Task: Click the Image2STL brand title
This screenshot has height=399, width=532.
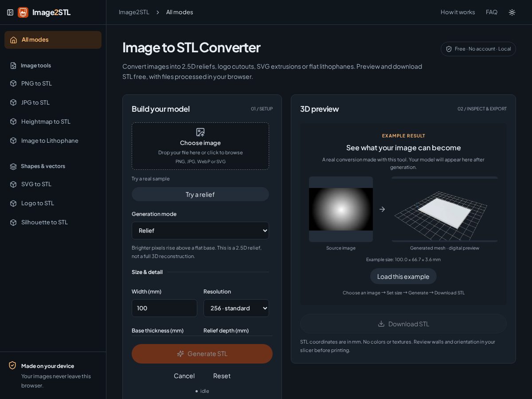Action: [51, 12]
